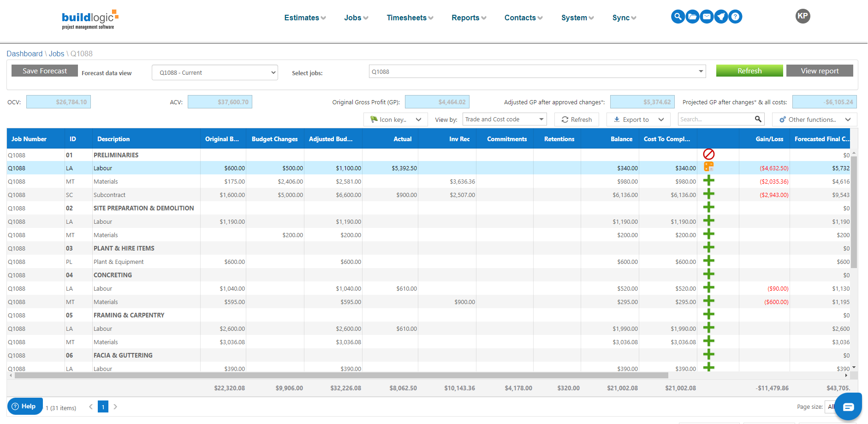This screenshot has height=424, width=868.
Task: Check notifications with the bell icon
Action: pos(721,16)
